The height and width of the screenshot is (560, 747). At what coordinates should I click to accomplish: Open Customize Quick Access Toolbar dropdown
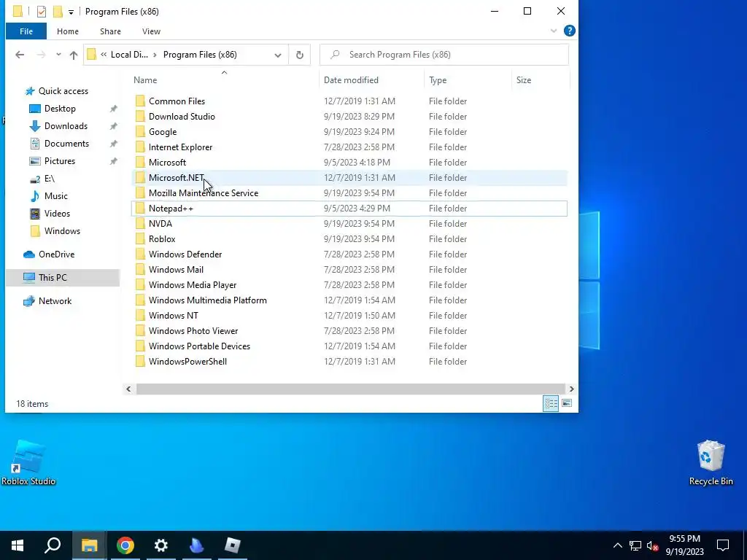click(x=71, y=12)
